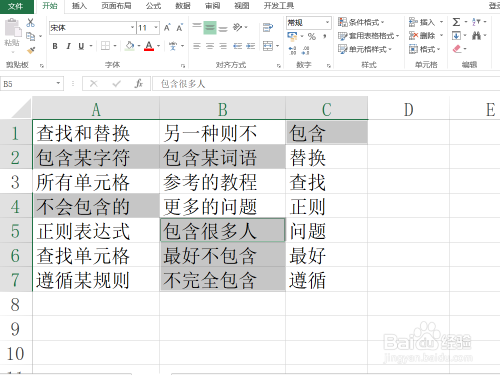Screen dimensions: 500x375
Task: Open the File (文件) tab
Action: tap(16, 6)
